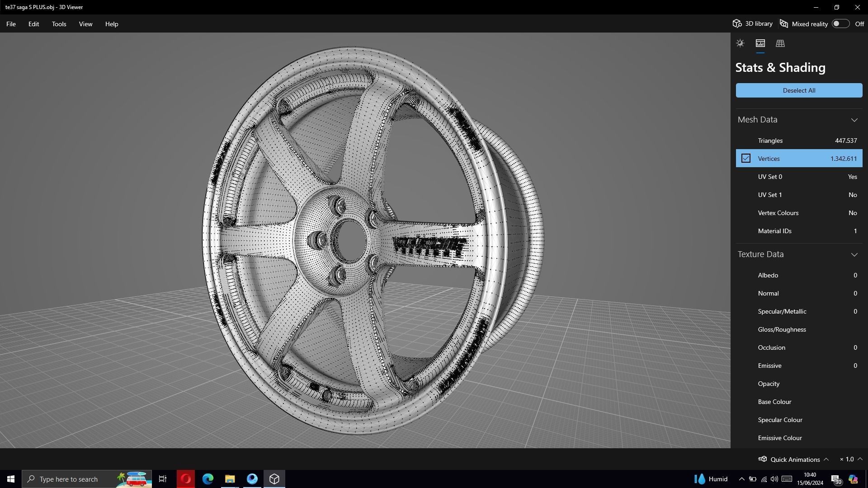Select the Base Colour row

pos(799,402)
